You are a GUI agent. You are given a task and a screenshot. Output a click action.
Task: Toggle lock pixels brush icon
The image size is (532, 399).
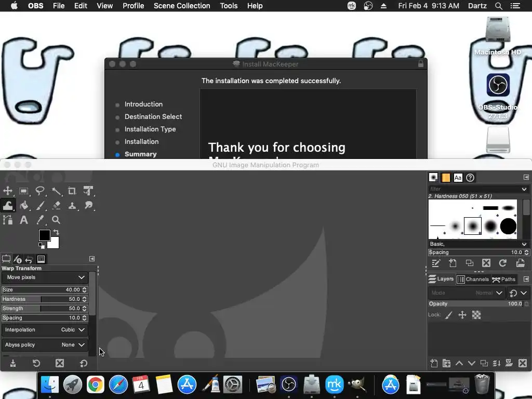[x=448, y=315]
